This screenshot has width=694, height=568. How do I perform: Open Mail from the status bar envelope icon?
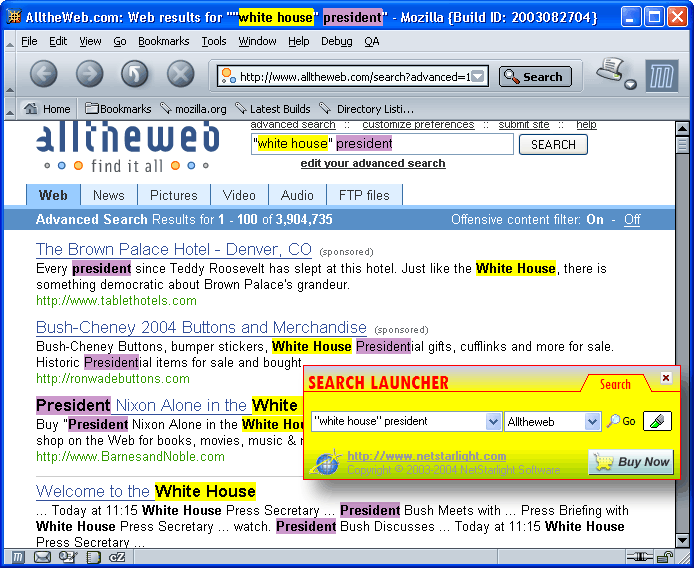coord(42,557)
